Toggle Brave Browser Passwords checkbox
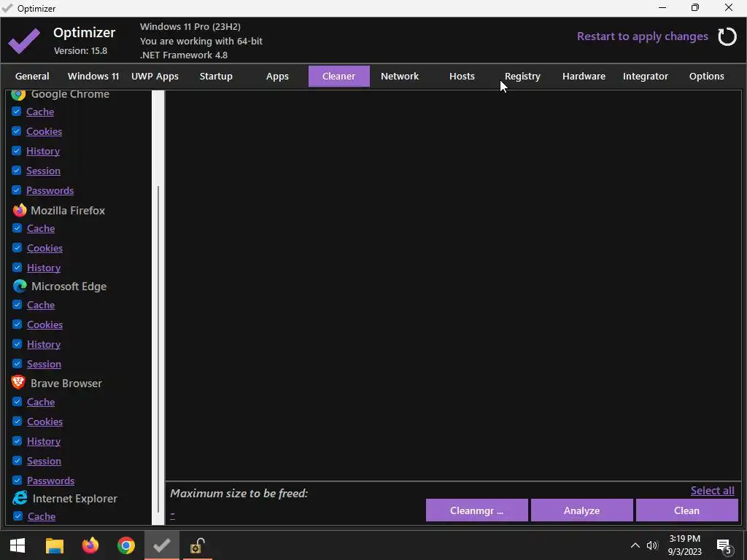 click(x=18, y=480)
